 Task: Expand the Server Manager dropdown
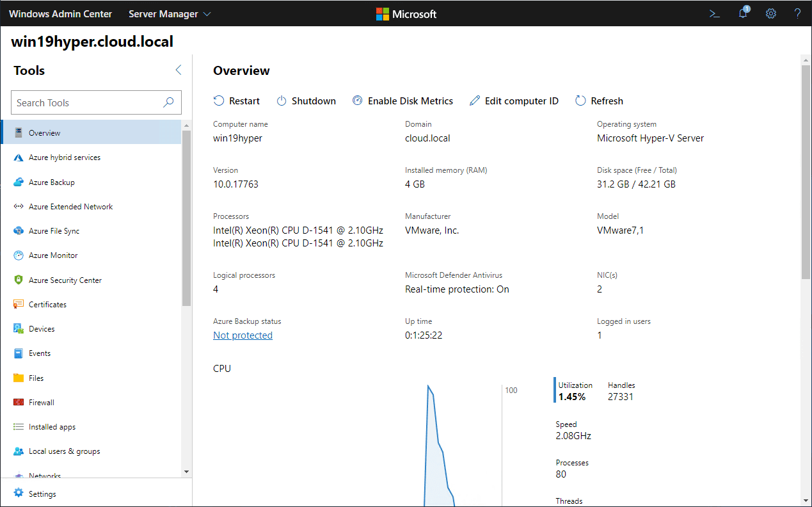point(170,13)
